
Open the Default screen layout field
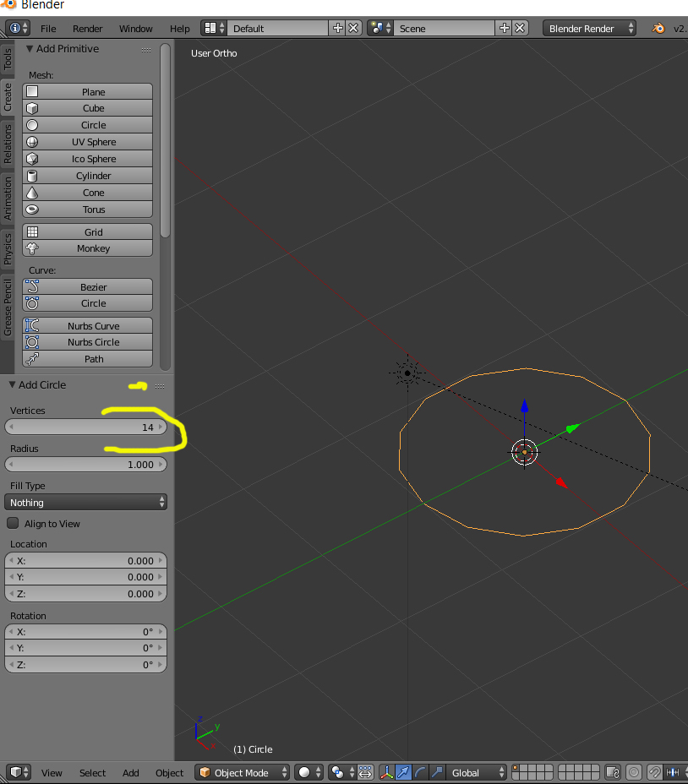[x=278, y=28]
